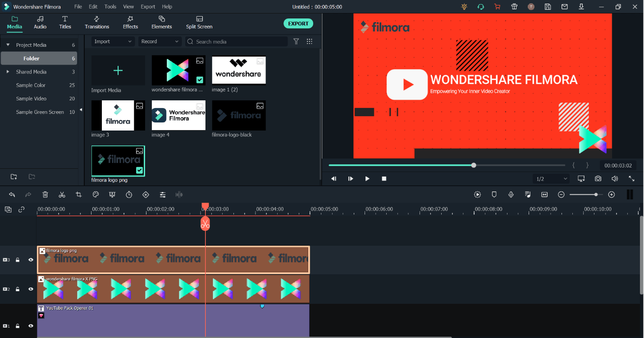Lock track 3 with padlock
The height and width of the screenshot is (338, 644).
click(x=18, y=260)
